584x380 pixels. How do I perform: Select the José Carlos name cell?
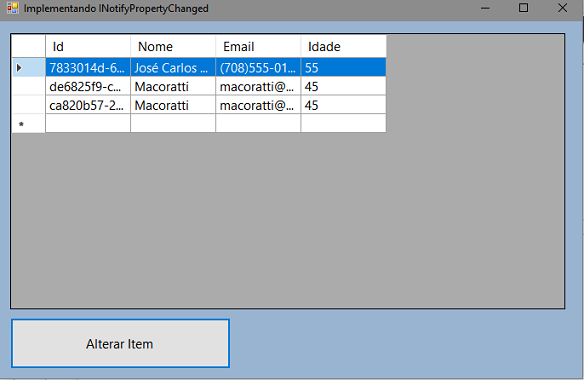tap(173, 67)
